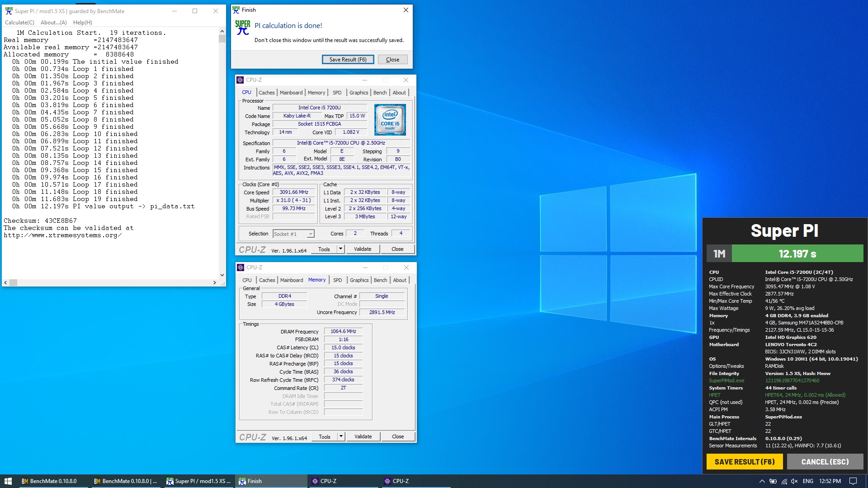Switch to SPD tab in upper CPU-Z
Screen dimensions: 868x488
pos(337,93)
